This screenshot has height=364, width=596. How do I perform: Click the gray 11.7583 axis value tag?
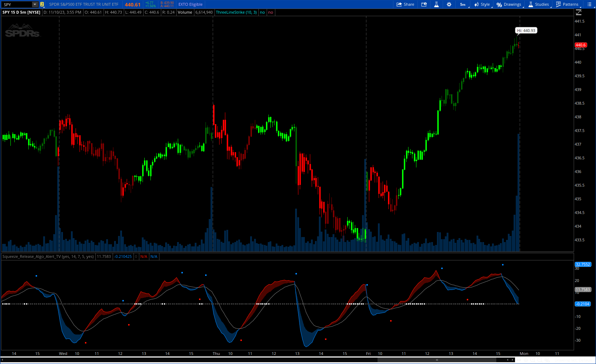[x=583, y=290]
